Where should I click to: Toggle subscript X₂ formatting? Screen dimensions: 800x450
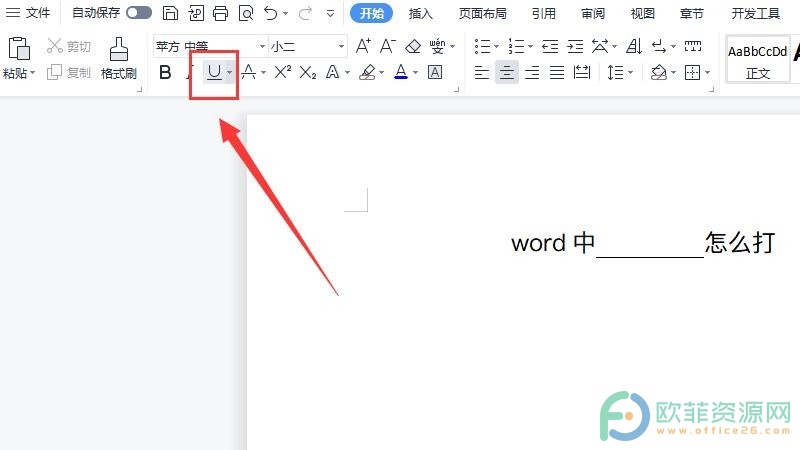[308, 72]
